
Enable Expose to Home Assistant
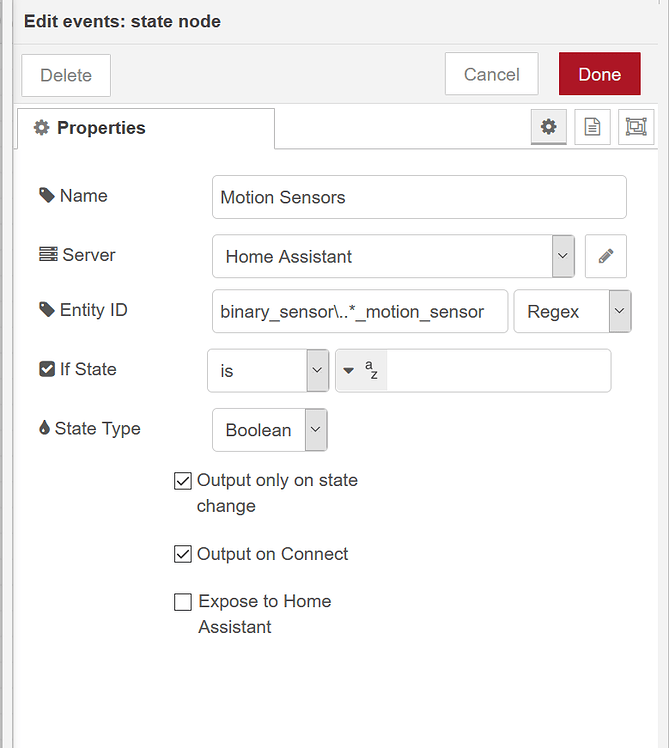click(x=183, y=602)
